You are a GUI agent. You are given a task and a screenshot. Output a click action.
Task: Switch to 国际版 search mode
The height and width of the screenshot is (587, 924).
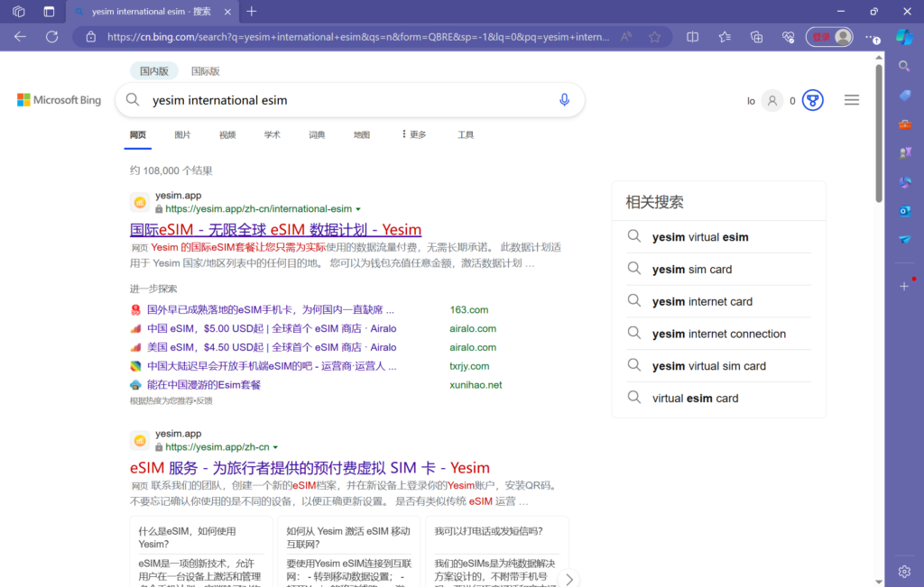[x=205, y=70]
